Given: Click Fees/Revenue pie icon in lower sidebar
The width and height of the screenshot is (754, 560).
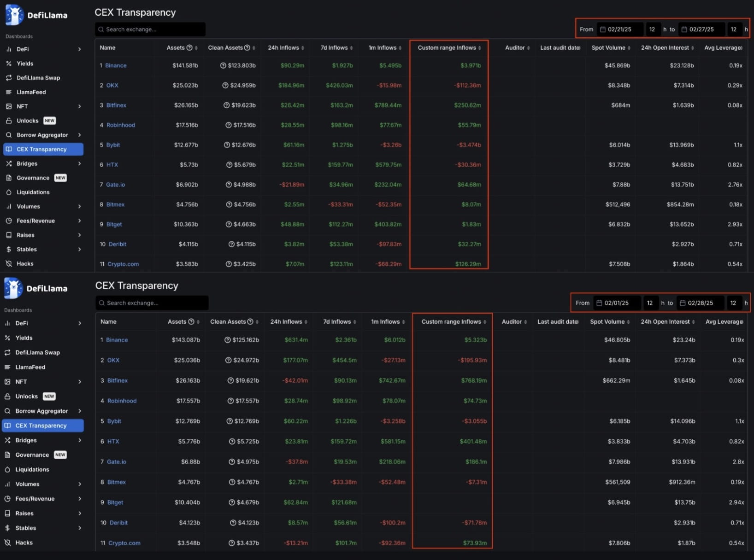Looking at the screenshot, I should click(7, 499).
